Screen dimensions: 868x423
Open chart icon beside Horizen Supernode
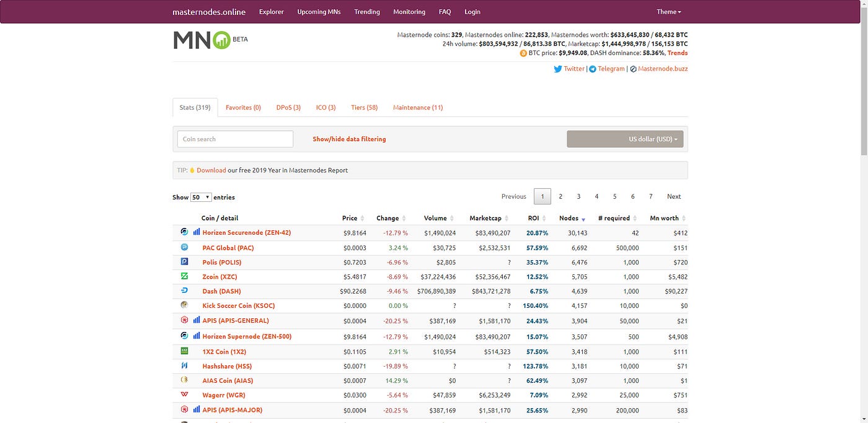tap(197, 336)
